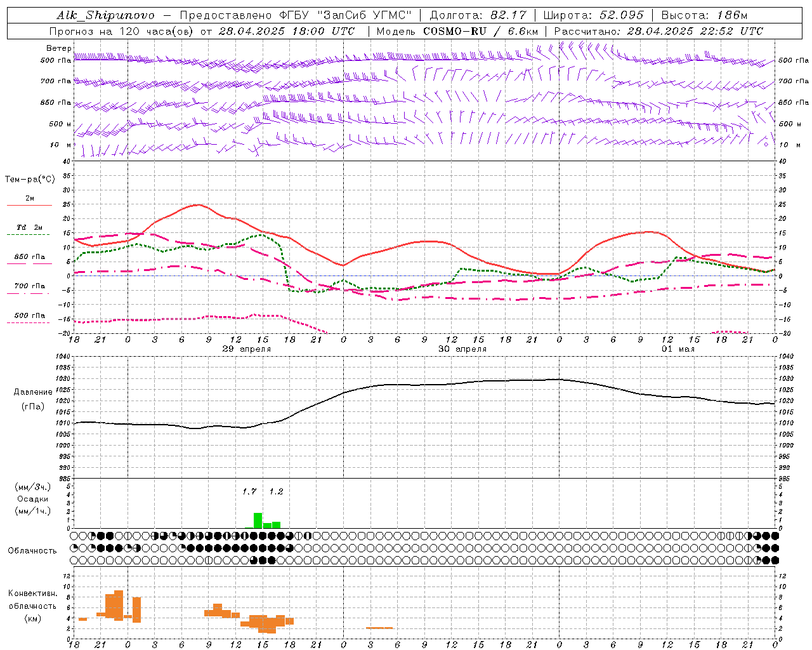Click the red line sample under '2м' legend
The image size is (812, 650).
29,205
